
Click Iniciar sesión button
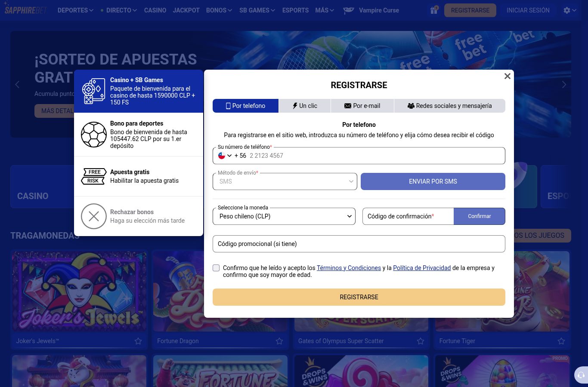point(528,10)
